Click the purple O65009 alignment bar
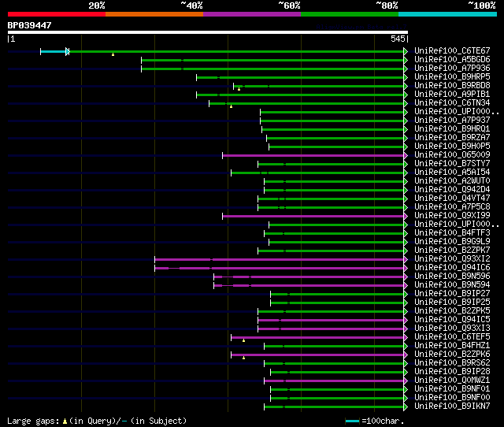 pyautogui.click(x=313, y=156)
